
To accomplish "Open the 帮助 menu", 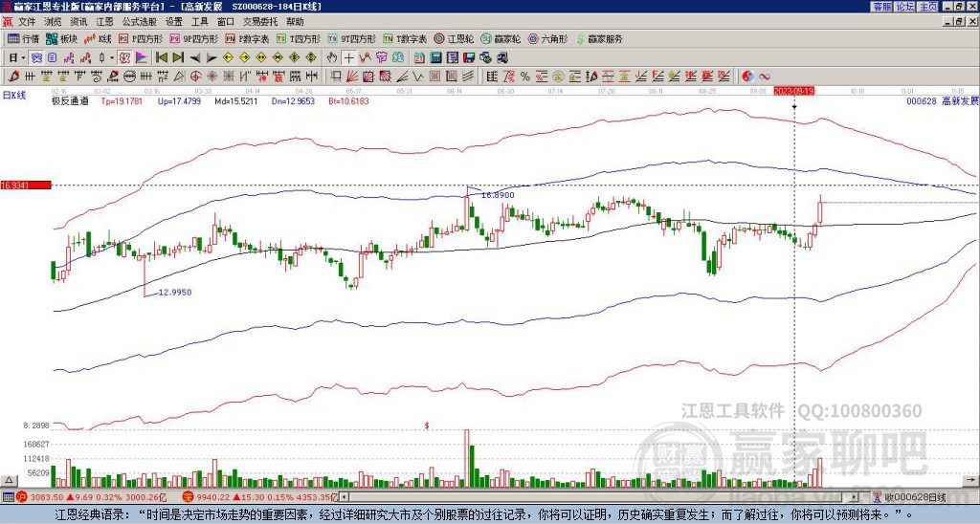I will click(x=295, y=22).
